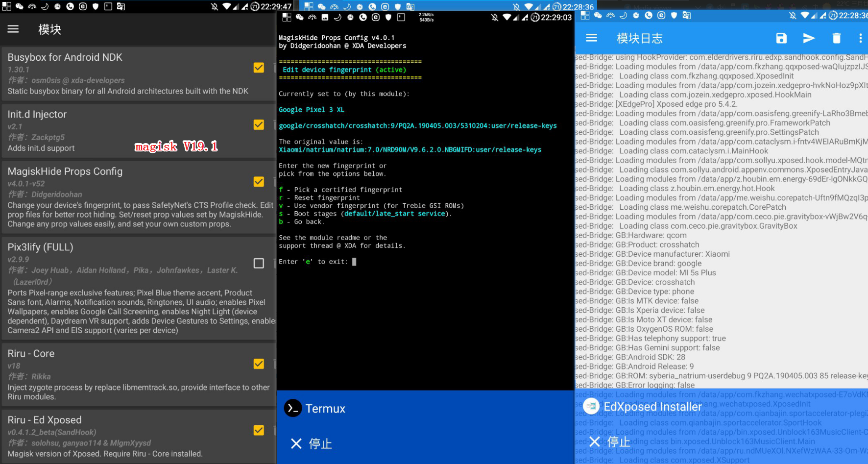Tap the Termux icon in its notification
Screen dimensions: 868x464
point(292,408)
